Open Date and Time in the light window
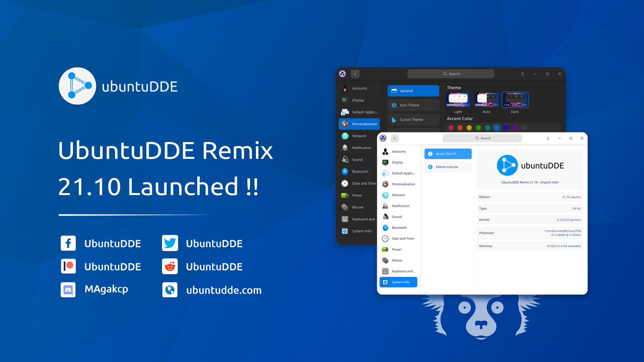Viewport: 644px width, 362px height. click(398, 239)
